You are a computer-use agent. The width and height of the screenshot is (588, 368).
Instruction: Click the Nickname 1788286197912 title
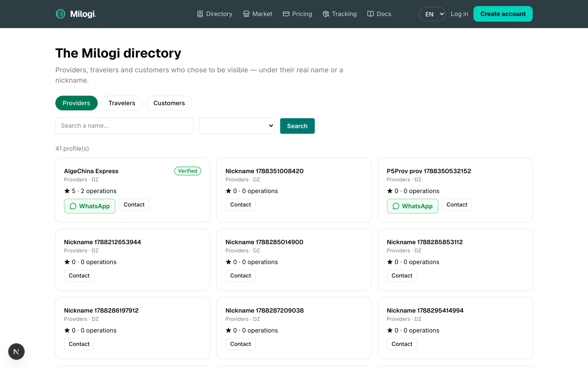pos(101,311)
